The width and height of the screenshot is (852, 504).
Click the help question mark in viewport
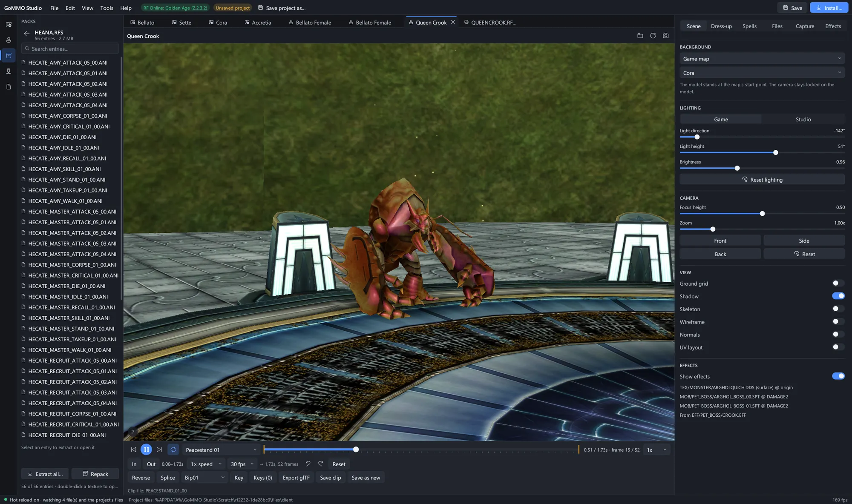tap(133, 432)
